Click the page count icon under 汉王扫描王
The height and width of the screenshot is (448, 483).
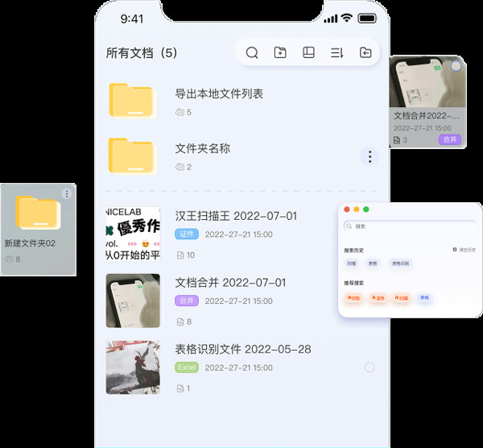[x=180, y=255]
